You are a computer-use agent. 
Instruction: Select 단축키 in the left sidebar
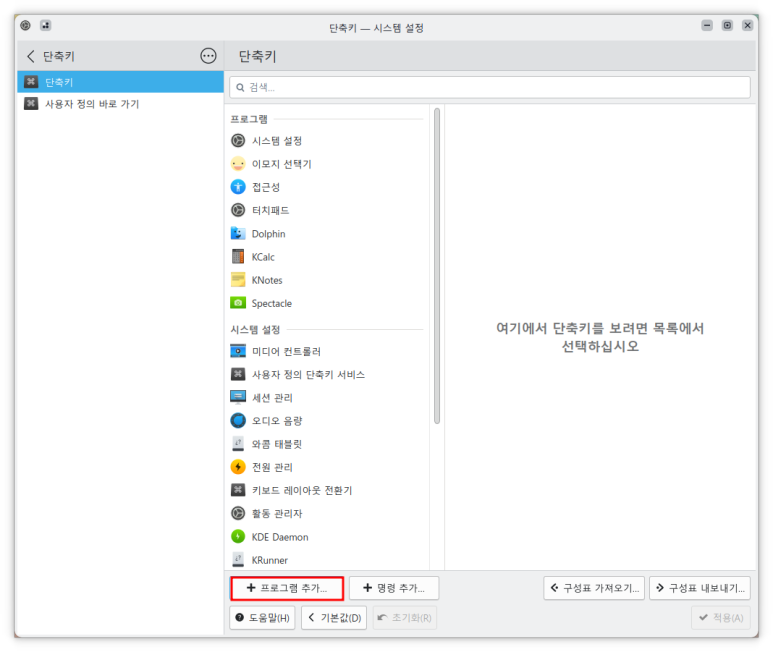coord(120,82)
